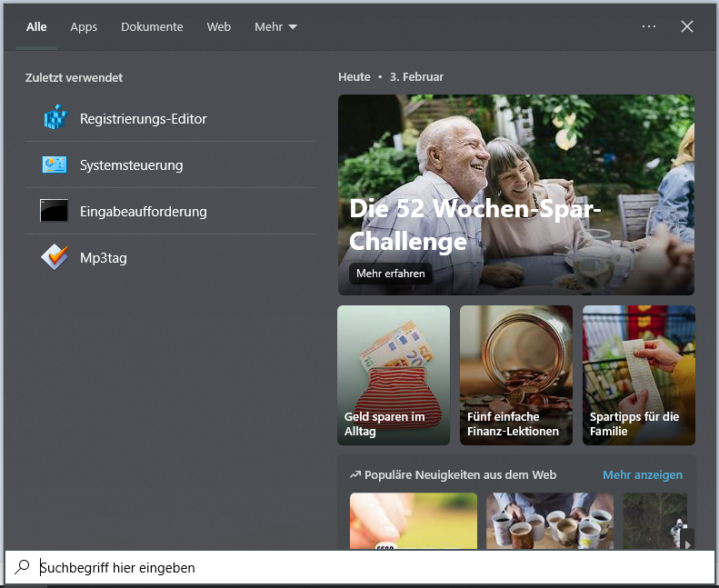
Task: Click the Registrierungs-Editor app icon
Action: click(x=55, y=118)
